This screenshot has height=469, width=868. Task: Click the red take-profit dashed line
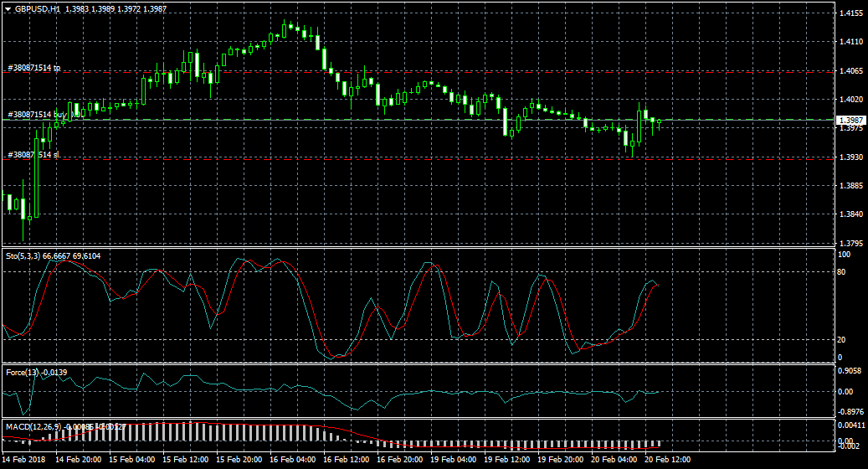click(419, 72)
